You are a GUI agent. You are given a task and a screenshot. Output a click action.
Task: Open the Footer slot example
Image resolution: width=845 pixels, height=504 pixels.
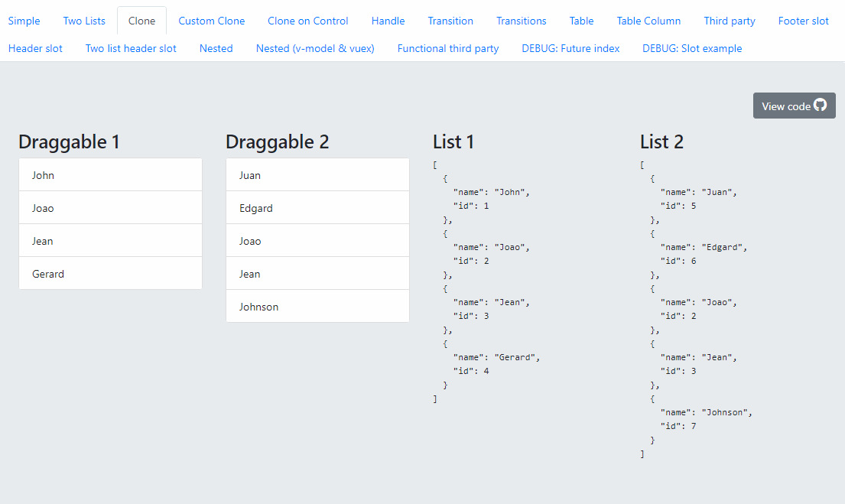click(803, 21)
